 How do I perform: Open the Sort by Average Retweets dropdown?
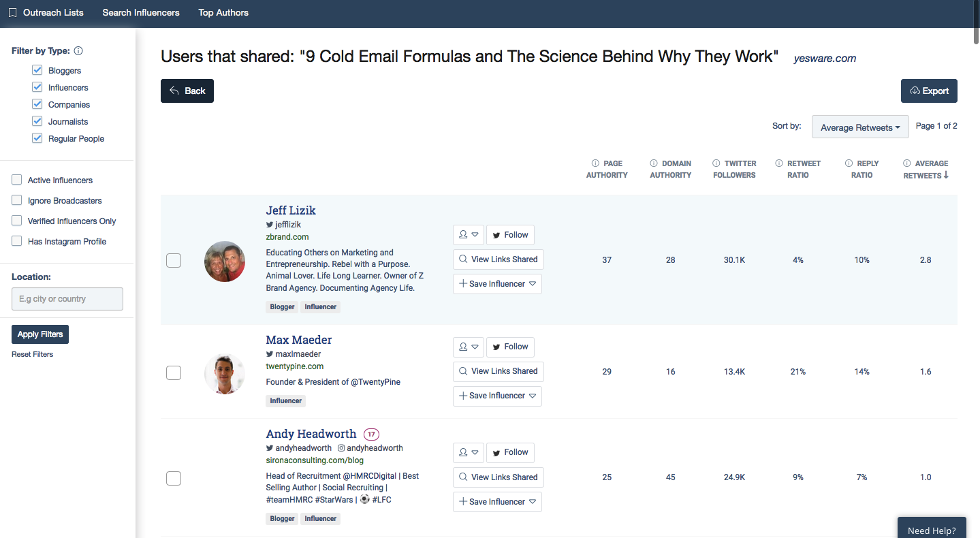860,127
